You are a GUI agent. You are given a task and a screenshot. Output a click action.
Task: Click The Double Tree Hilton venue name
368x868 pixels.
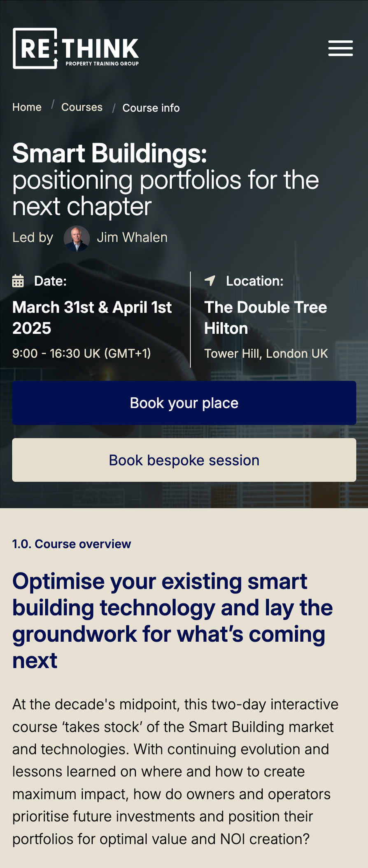point(266,317)
